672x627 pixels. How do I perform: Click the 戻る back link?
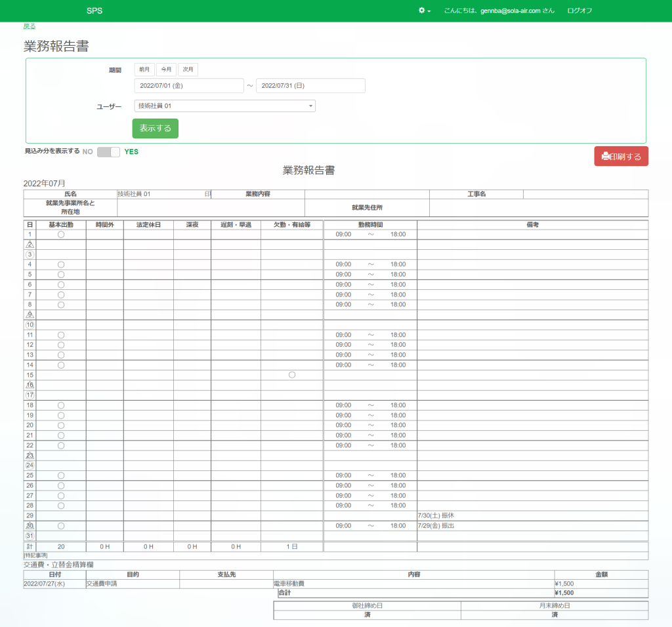tap(29, 26)
